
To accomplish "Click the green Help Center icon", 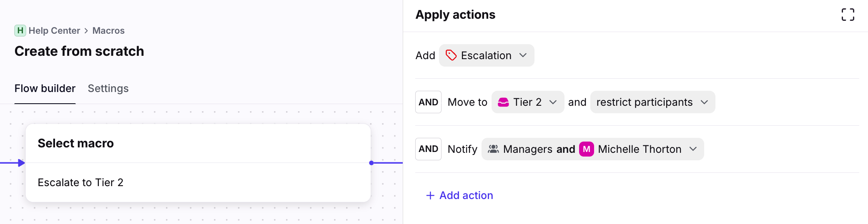I will click(20, 30).
